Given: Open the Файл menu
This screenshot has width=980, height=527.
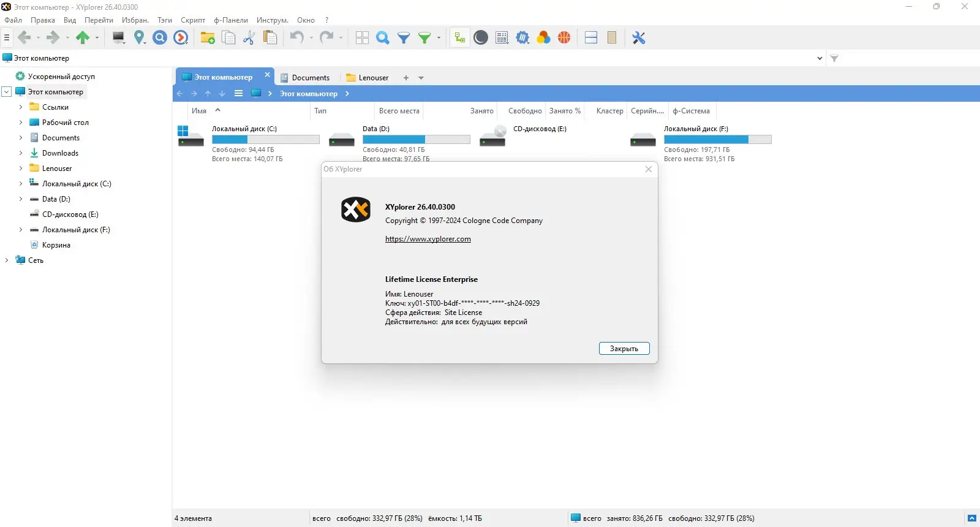Looking at the screenshot, I should click(x=13, y=20).
